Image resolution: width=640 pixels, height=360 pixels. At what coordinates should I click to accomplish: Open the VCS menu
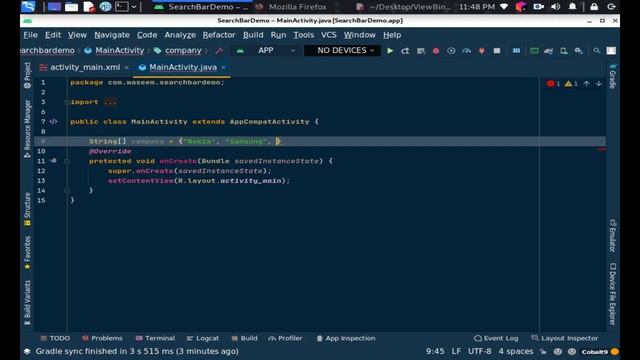329,35
